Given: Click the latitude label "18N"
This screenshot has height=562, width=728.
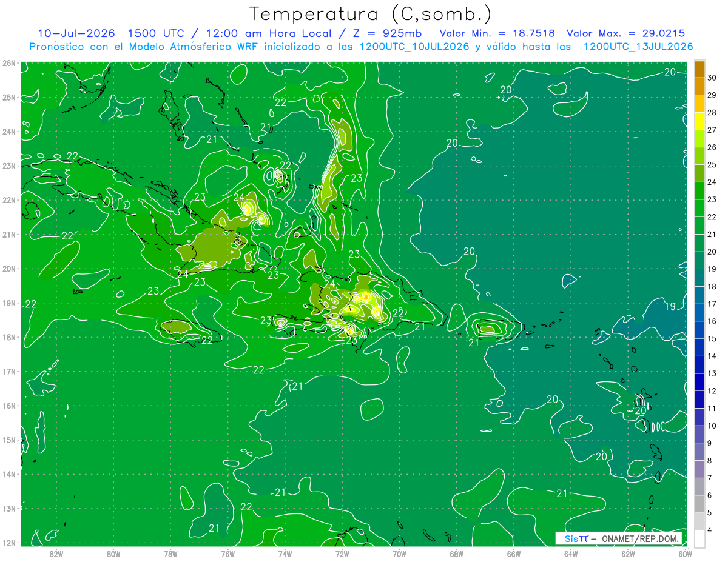Looking at the screenshot, I should click(8, 337).
